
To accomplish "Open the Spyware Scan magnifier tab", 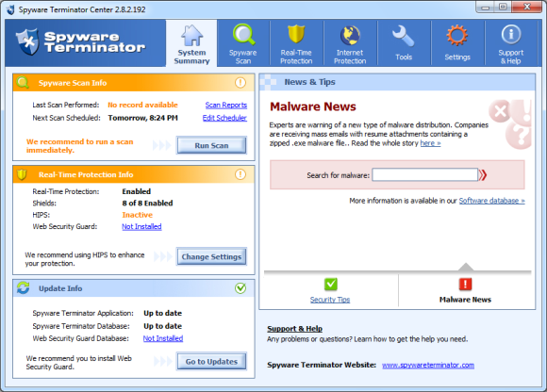I will (243, 43).
